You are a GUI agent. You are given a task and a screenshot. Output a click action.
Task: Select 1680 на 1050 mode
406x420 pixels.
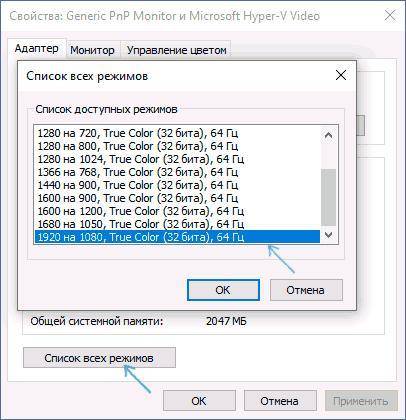[177, 224]
